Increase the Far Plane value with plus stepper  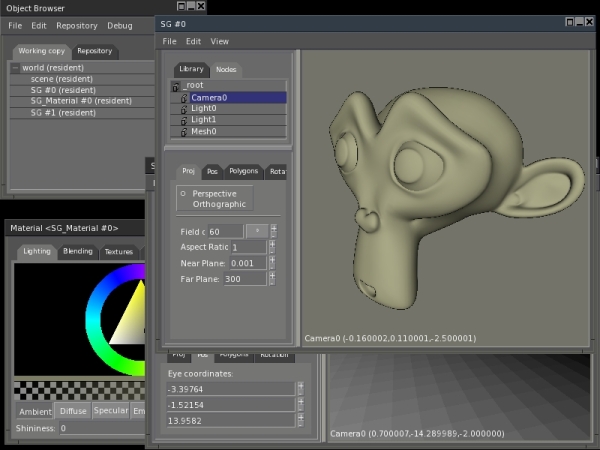coord(274,275)
